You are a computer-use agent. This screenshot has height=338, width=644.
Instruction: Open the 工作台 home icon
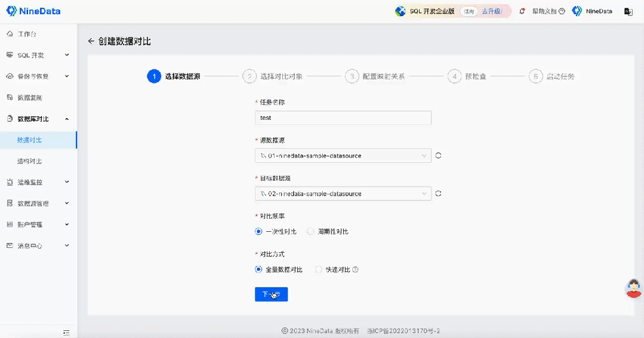(x=10, y=33)
